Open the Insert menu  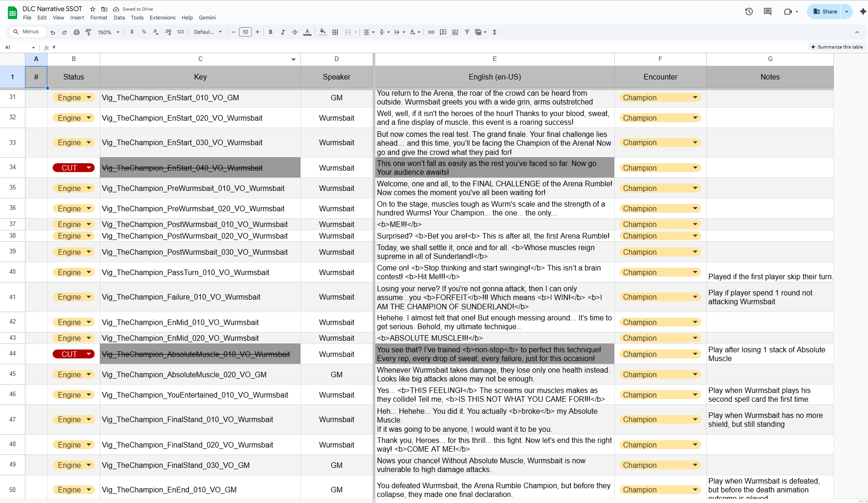(x=77, y=18)
